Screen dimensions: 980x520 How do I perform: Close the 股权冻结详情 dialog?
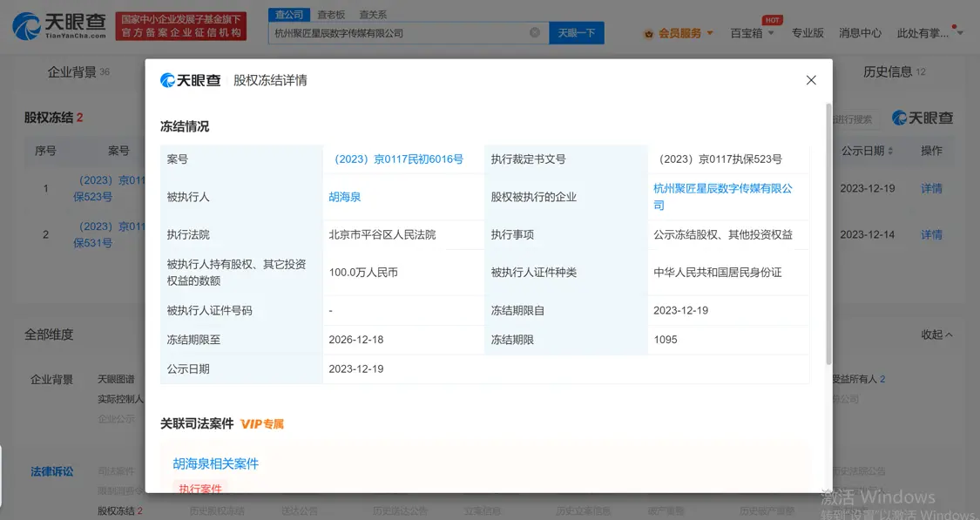811,80
